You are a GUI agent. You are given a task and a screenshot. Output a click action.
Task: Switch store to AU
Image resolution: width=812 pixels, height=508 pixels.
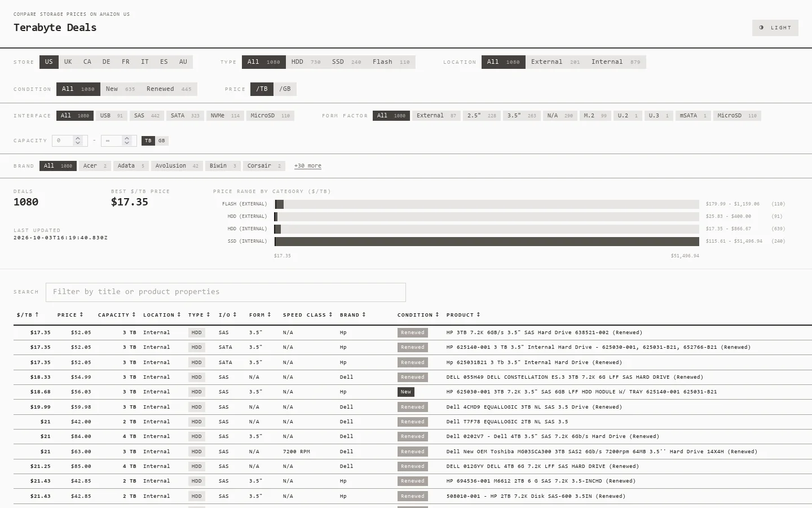183,62
